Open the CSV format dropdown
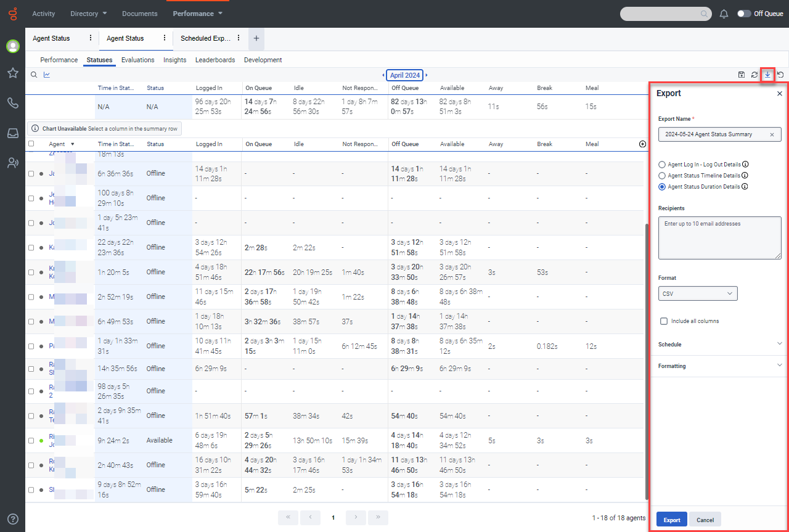Image resolution: width=789 pixels, height=532 pixels. tap(698, 293)
